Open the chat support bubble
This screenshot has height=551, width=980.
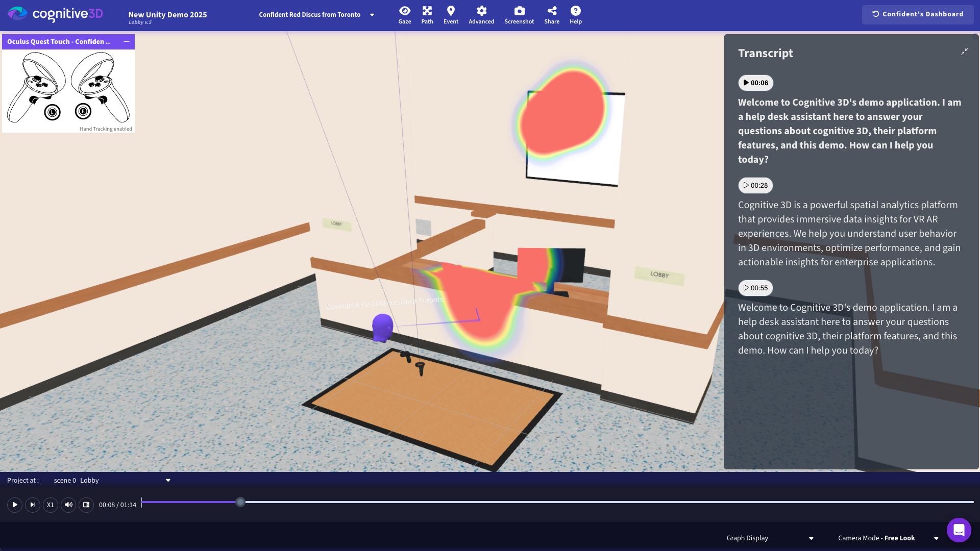pyautogui.click(x=959, y=530)
